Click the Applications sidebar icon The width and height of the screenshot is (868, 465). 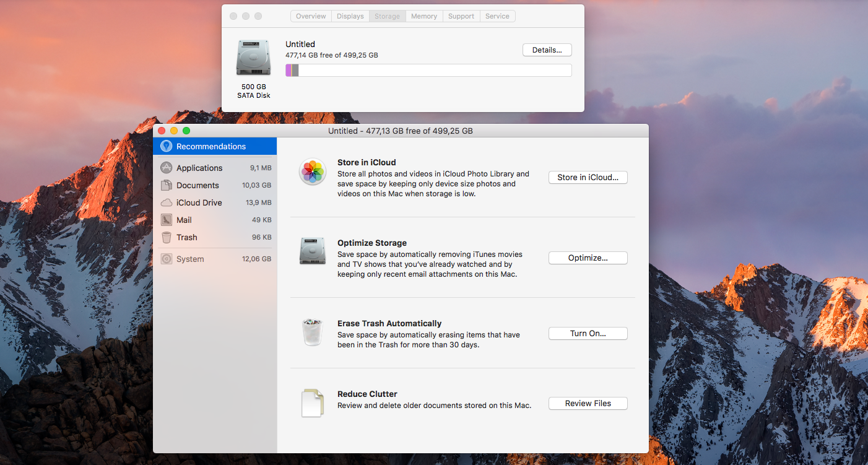[166, 168]
